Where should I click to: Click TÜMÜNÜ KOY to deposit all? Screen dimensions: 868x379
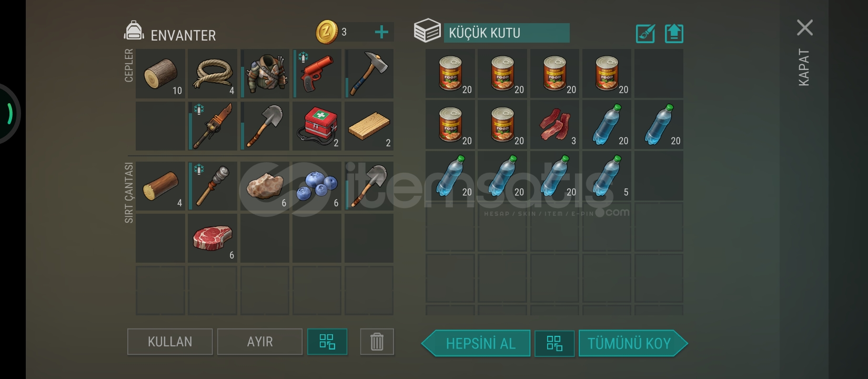(x=633, y=343)
